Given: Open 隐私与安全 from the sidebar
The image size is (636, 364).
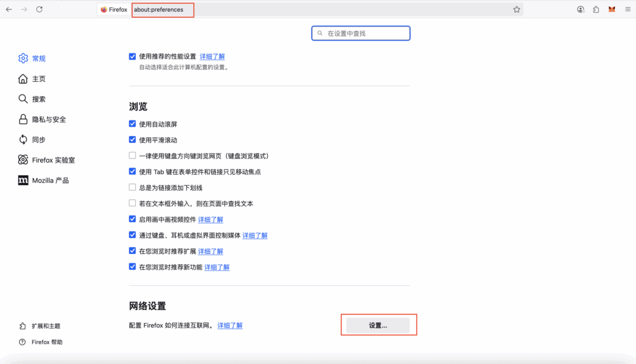Looking at the screenshot, I should (x=48, y=119).
